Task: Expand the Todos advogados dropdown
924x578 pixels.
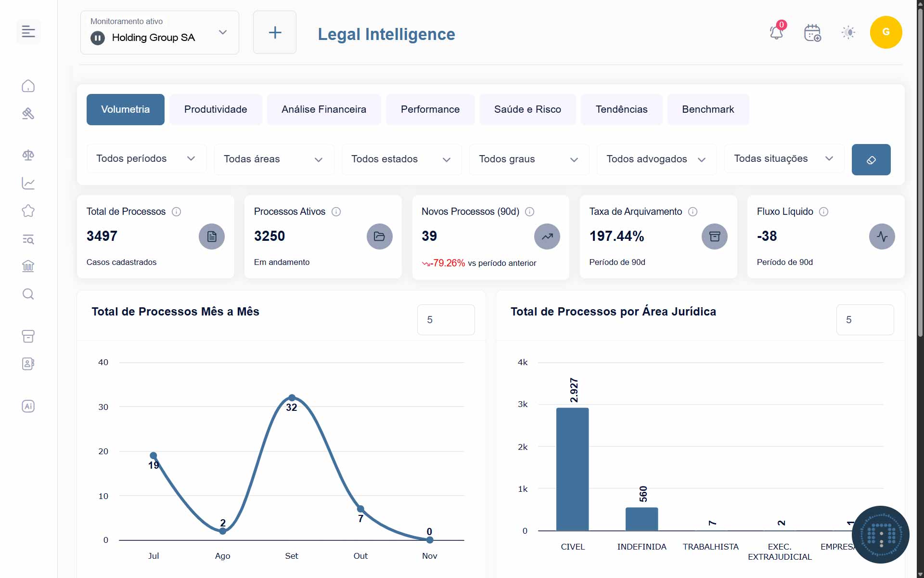Action: click(x=656, y=159)
